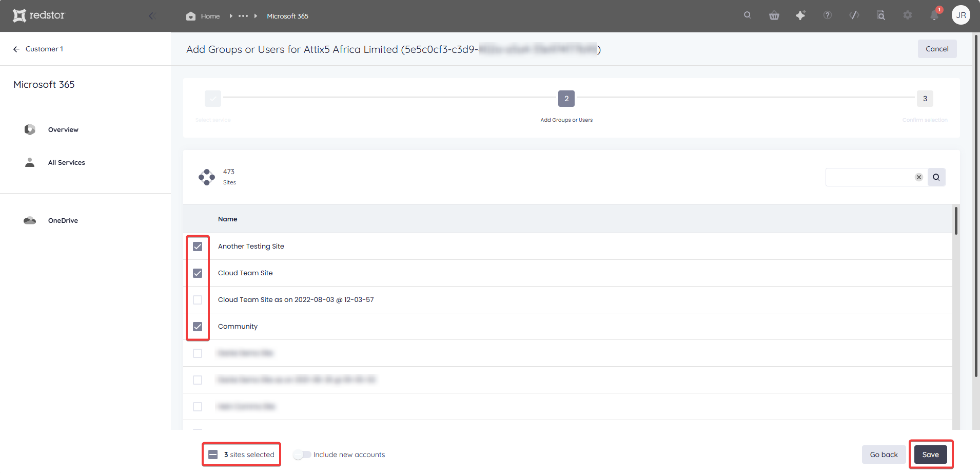Click the page scrollbar on the right

pos(976,205)
